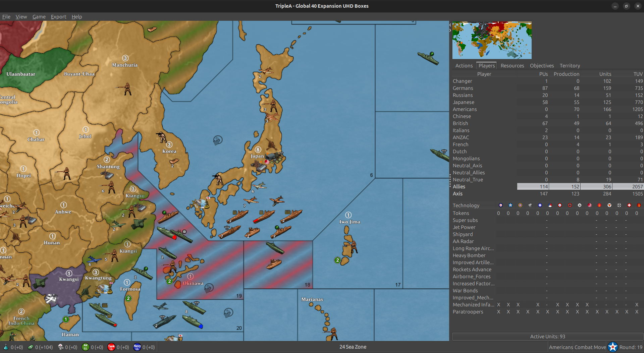Click the Round: 19 indicator
This screenshot has width=644, height=353.
tap(631, 347)
